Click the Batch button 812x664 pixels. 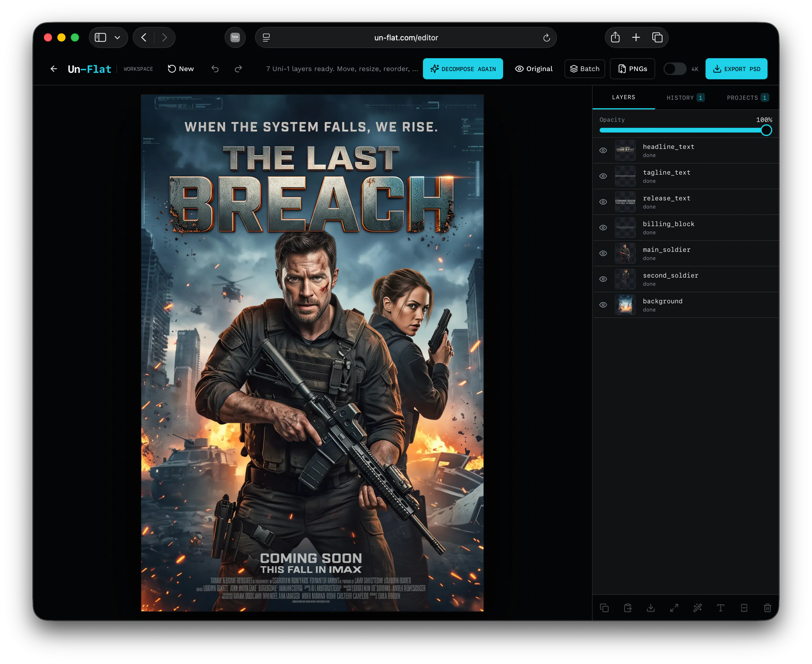[x=585, y=69]
